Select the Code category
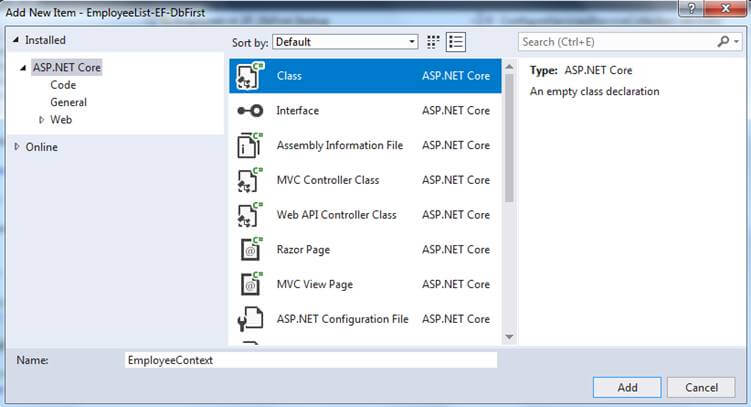Image resolution: width=751 pixels, height=407 pixels. click(63, 85)
